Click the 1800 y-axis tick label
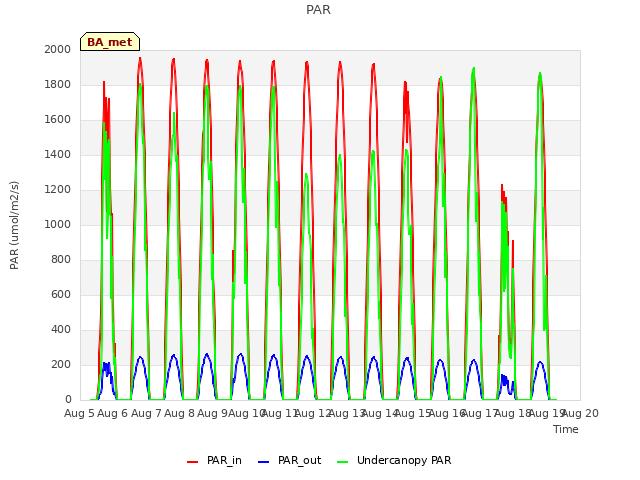Image resolution: width=640 pixels, height=480 pixels. coord(58,84)
